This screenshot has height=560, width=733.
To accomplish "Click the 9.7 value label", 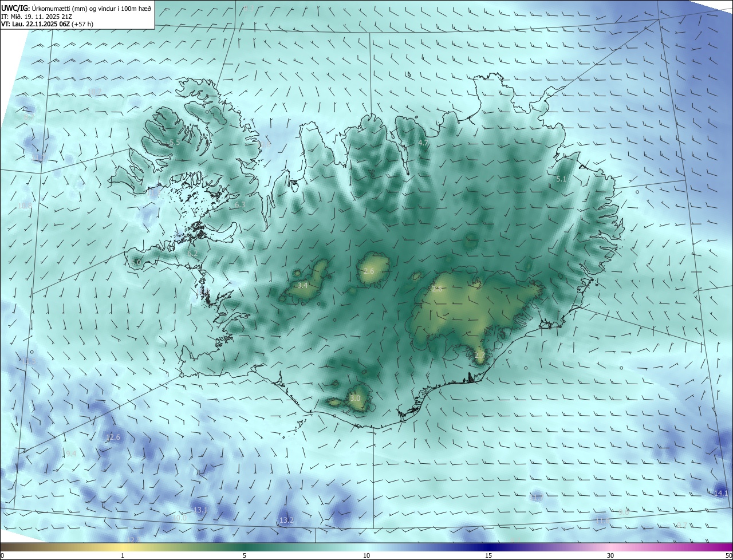I will coord(681,525).
